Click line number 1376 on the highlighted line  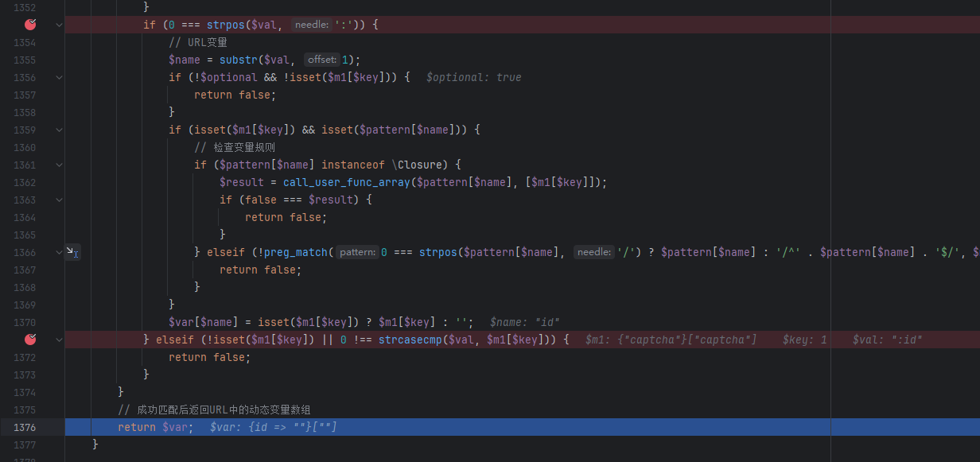click(25, 427)
